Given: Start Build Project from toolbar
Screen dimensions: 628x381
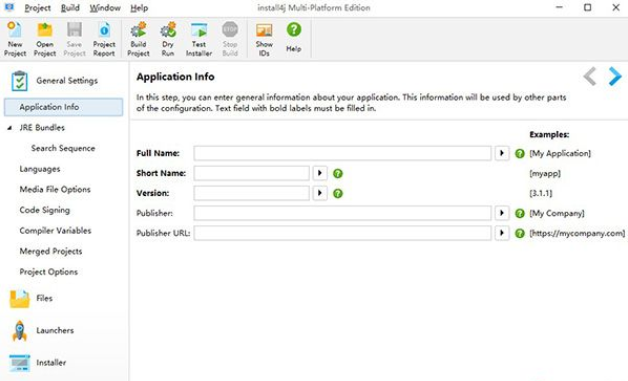Looking at the screenshot, I should [138, 39].
